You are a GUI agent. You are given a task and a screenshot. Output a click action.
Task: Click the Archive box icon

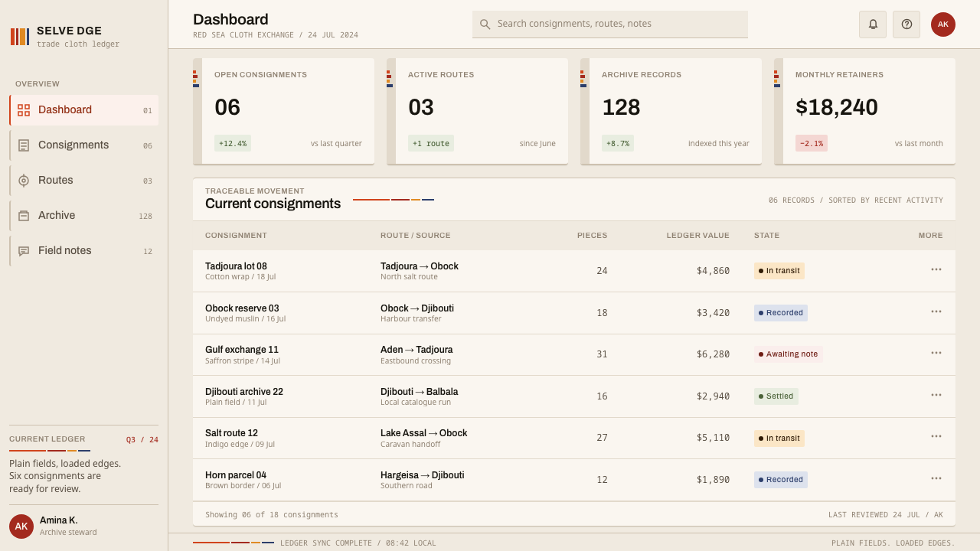24,216
